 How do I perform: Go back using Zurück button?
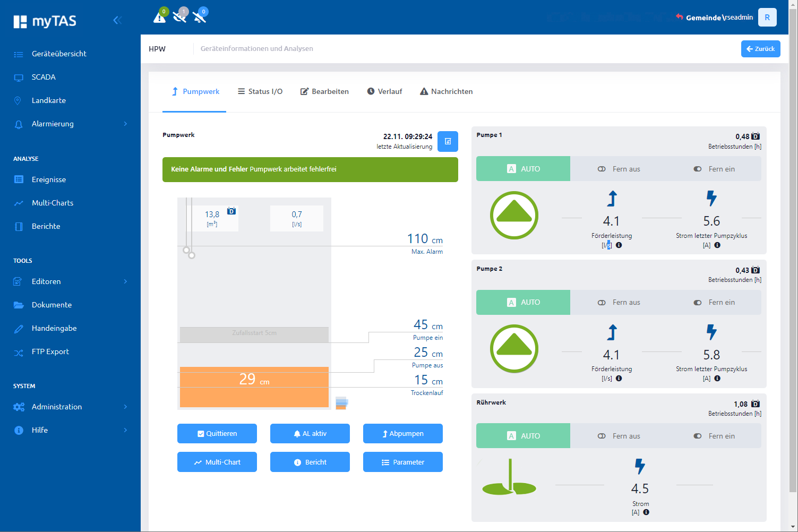(760, 49)
